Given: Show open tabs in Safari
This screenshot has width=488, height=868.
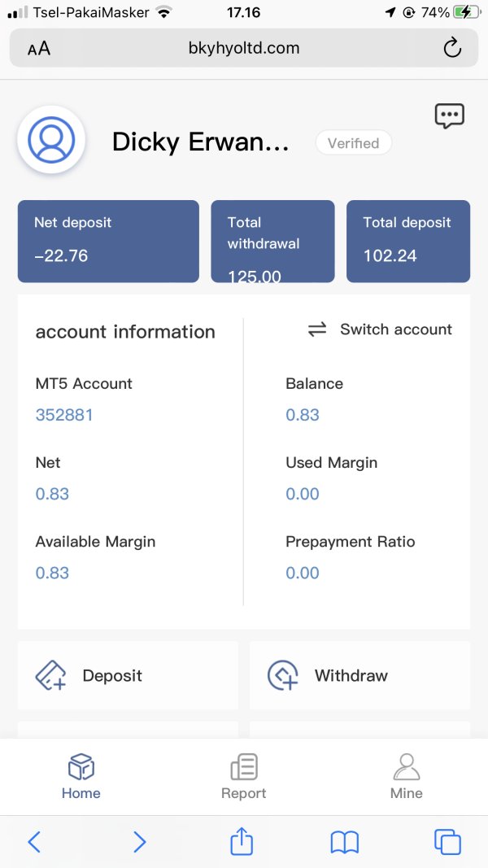Looking at the screenshot, I should click(x=447, y=841).
